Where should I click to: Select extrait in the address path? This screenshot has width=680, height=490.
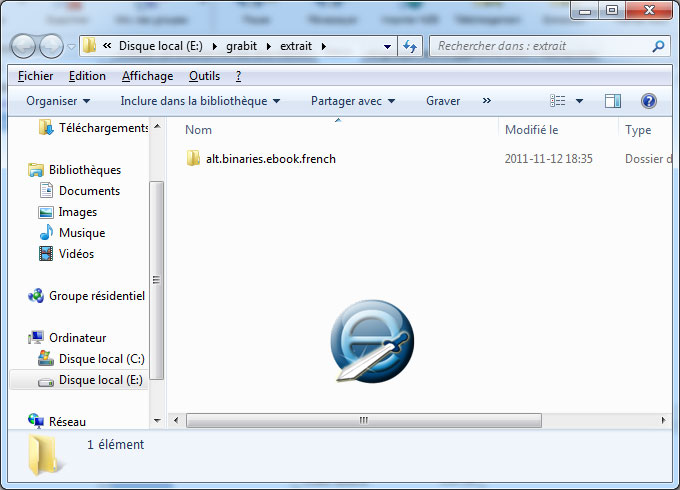click(x=296, y=46)
